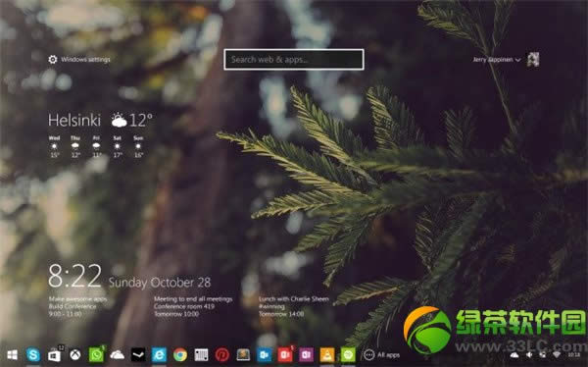This screenshot has width=588, height=367.
Task: Focus the Search web & apps field
Action: [294, 59]
